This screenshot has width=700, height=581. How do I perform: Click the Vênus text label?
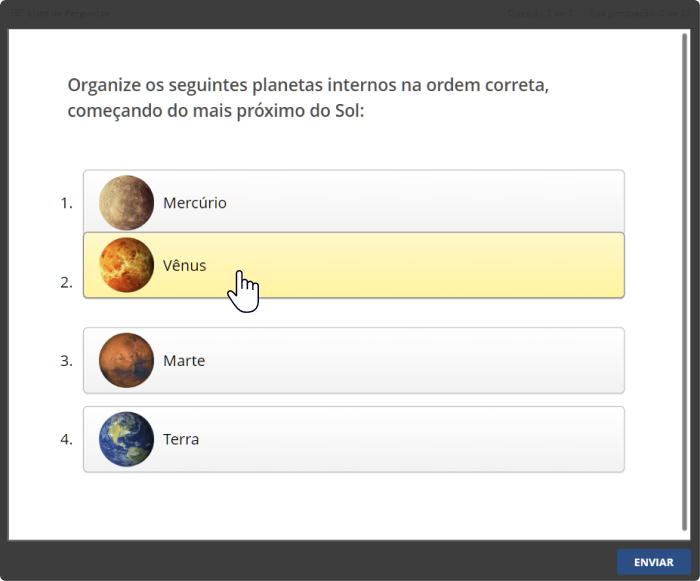(x=184, y=265)
